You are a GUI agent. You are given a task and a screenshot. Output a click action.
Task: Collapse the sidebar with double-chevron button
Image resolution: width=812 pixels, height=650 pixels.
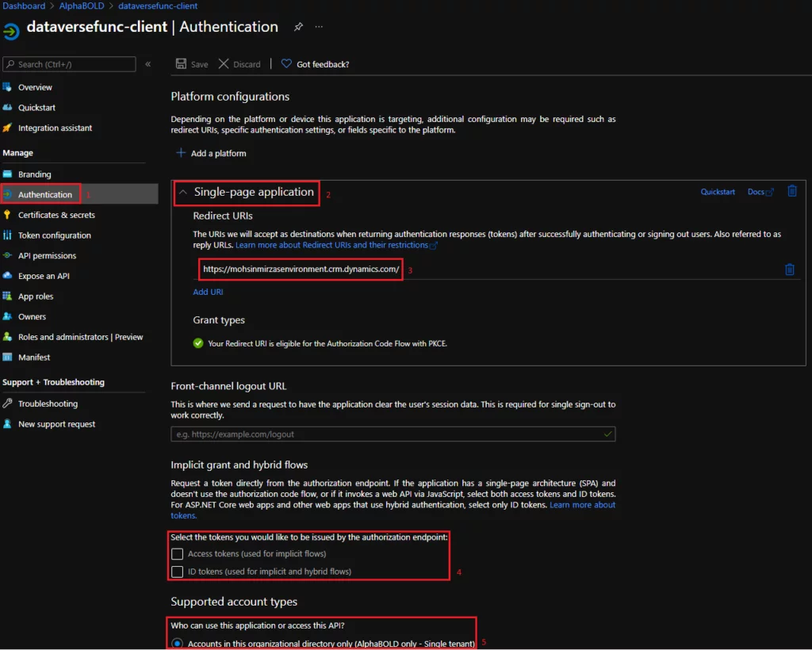pos(148,64)
